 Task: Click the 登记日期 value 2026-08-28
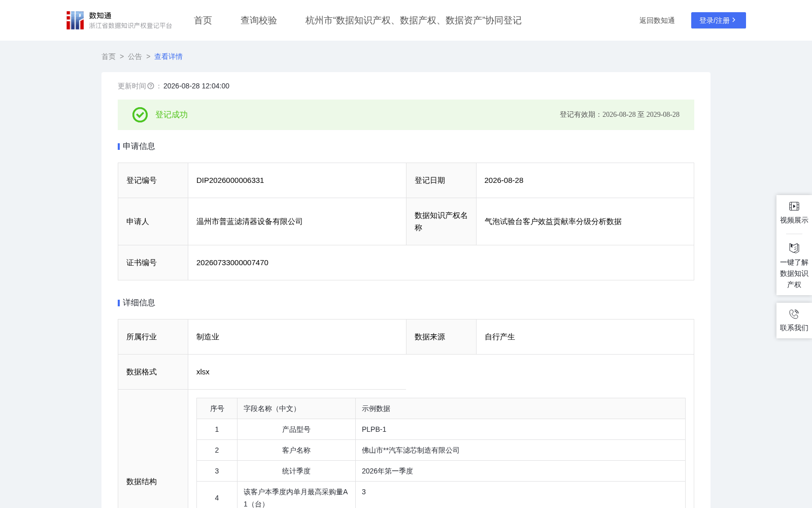point(504,180)
